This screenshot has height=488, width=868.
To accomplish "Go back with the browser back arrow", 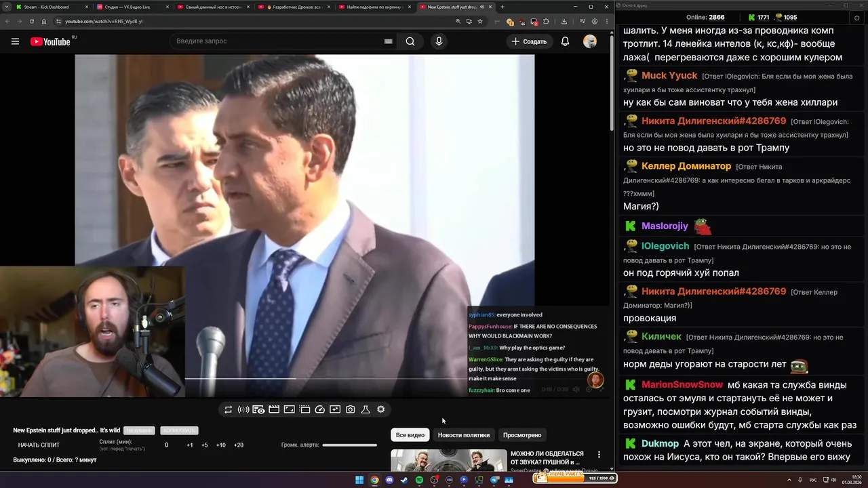I will coord(7,22).
